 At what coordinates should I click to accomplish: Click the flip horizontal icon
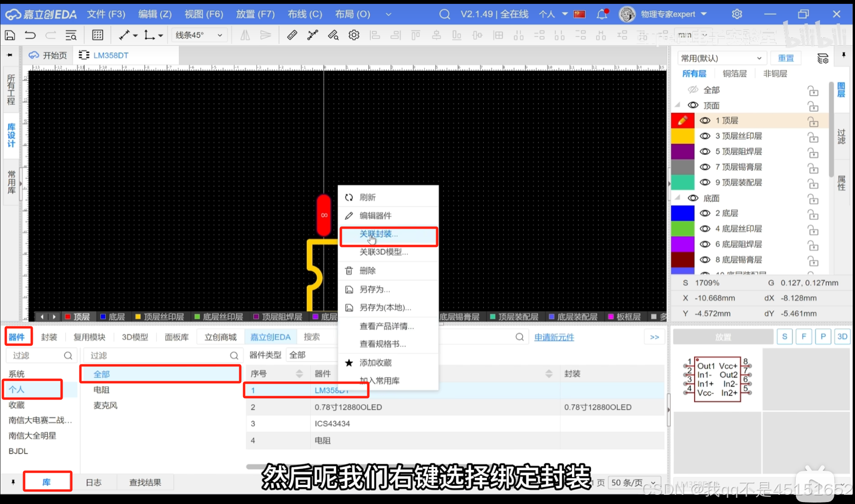click(245, 35)
